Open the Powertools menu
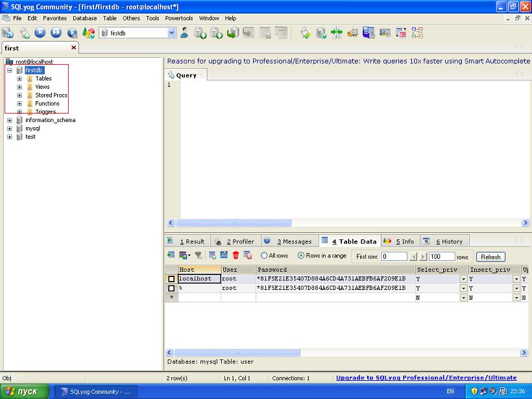This screenshot has width=532, height=399. [x=179, y=18]
